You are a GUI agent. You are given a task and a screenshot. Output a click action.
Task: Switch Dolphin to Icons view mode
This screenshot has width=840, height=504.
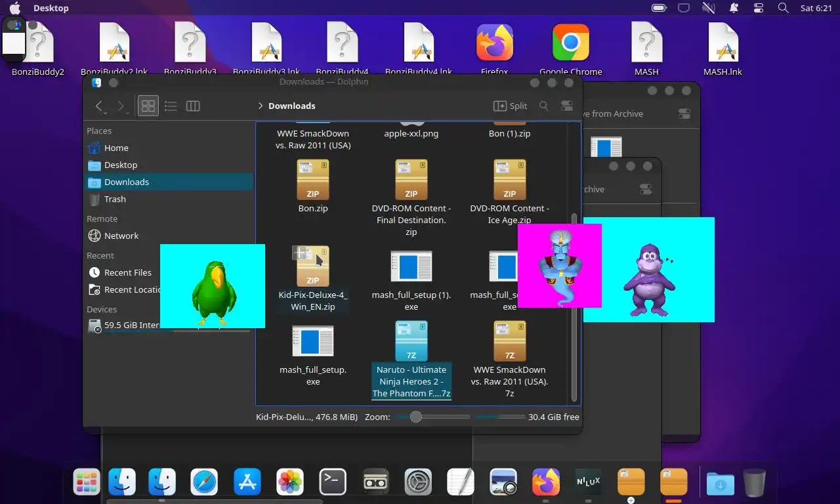[x=148, y=106]
